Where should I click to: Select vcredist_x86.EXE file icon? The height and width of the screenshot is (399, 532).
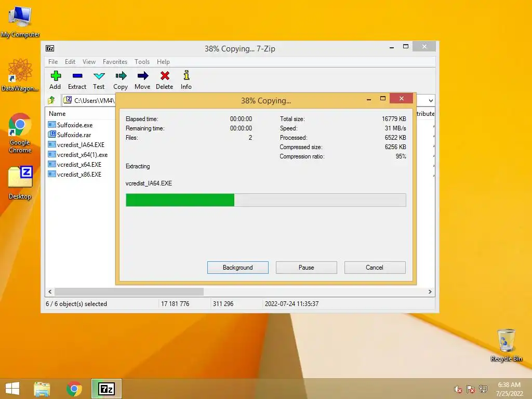point(52,174)
